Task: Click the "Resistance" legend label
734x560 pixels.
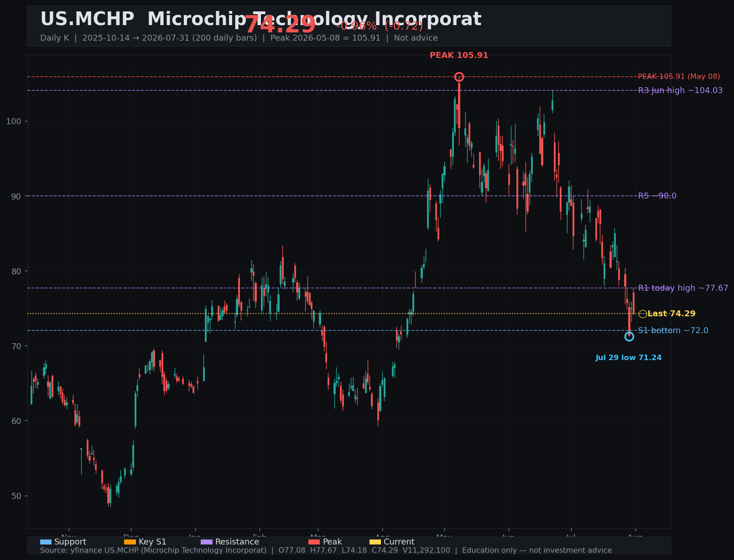Action: click(237, 542)
